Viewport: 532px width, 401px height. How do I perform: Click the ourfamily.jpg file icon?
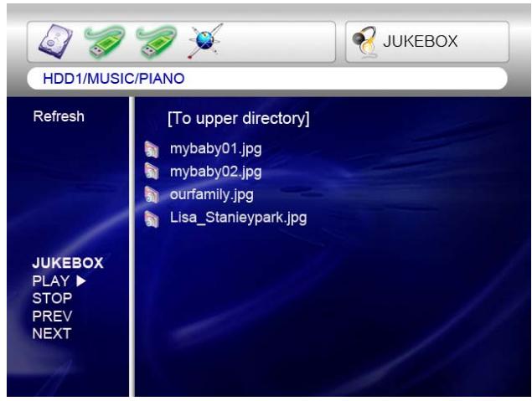(152, 194)
